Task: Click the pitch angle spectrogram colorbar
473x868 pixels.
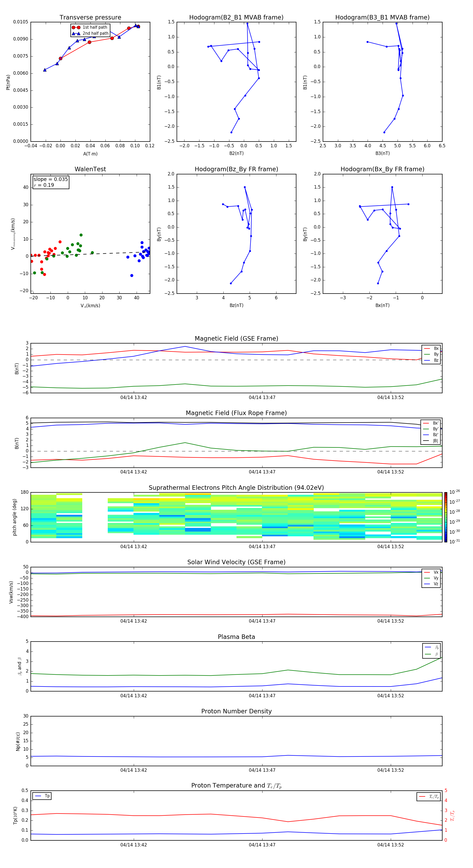Action: coord(445,517)
